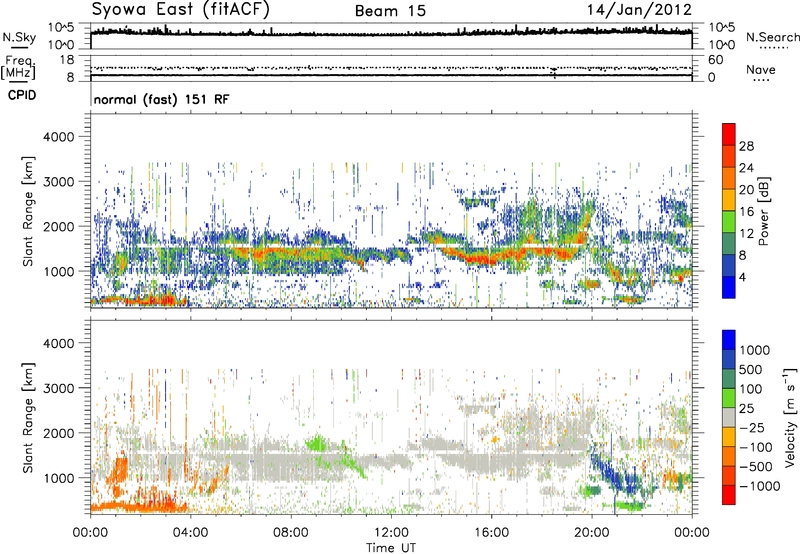Viewport: 800px width, 554px height.
Task: Click orange low-range band before 04:00 in velocity panel
Action: 138,507
